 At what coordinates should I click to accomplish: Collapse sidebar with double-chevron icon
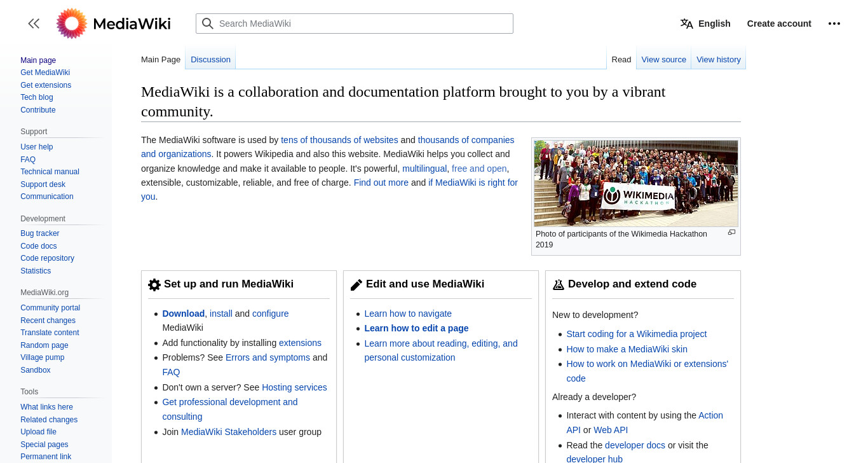click(x=34, y=24)
